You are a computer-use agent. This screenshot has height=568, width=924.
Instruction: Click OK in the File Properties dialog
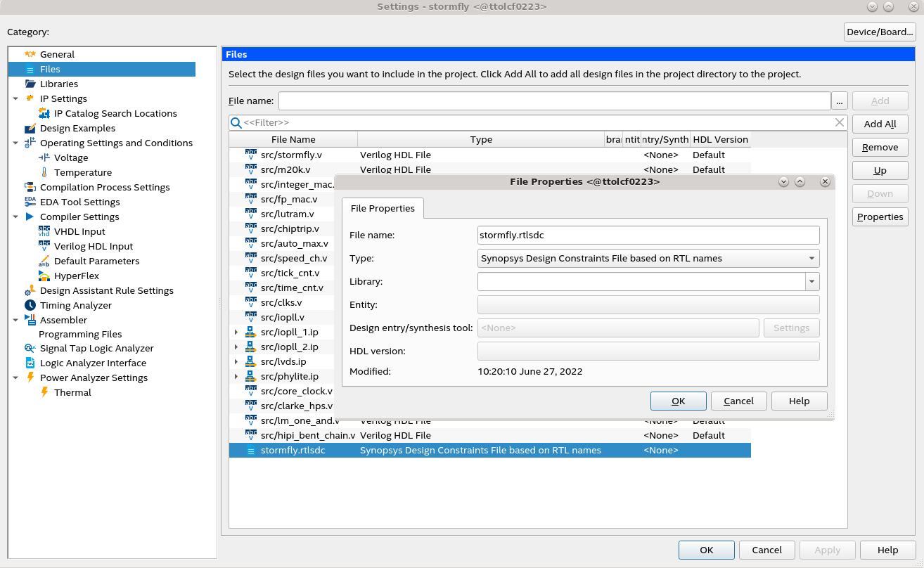click(x=677, y=401)
